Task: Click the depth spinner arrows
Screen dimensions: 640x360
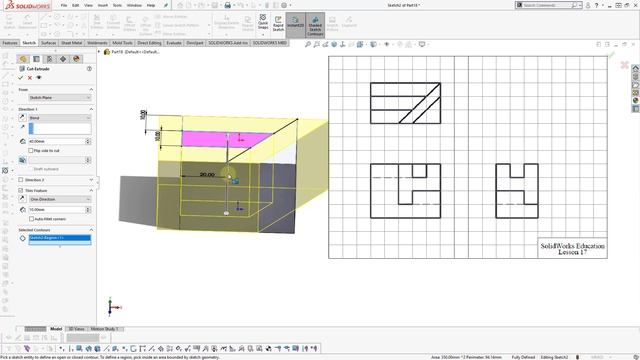Action: click(x=88, y=141)
